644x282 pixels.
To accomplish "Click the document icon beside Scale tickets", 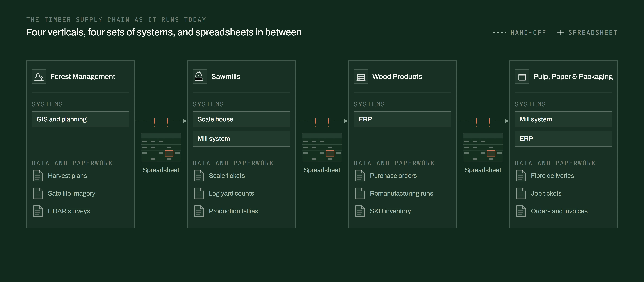I will point(199,176).
